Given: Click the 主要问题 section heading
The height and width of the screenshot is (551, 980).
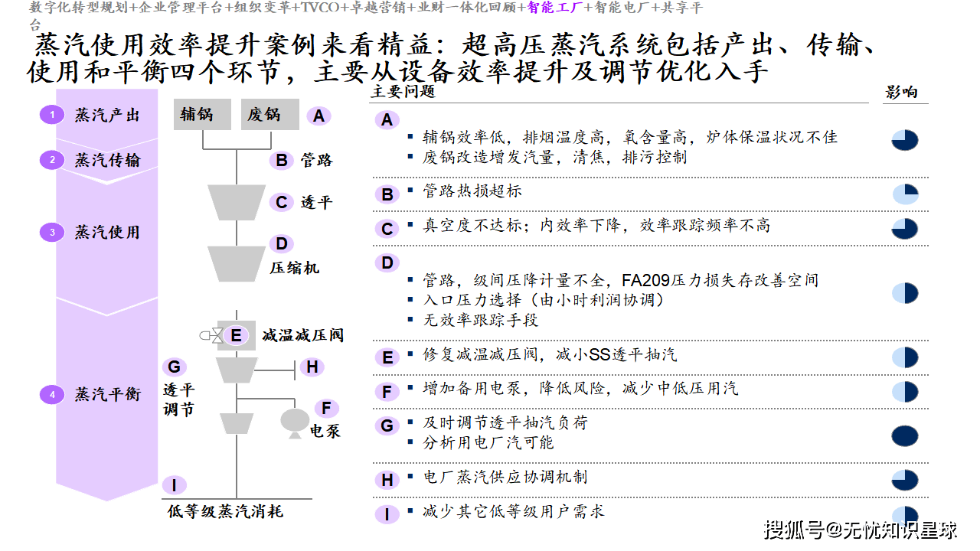Looking at the screenshot, I should (x=403, y=93).
